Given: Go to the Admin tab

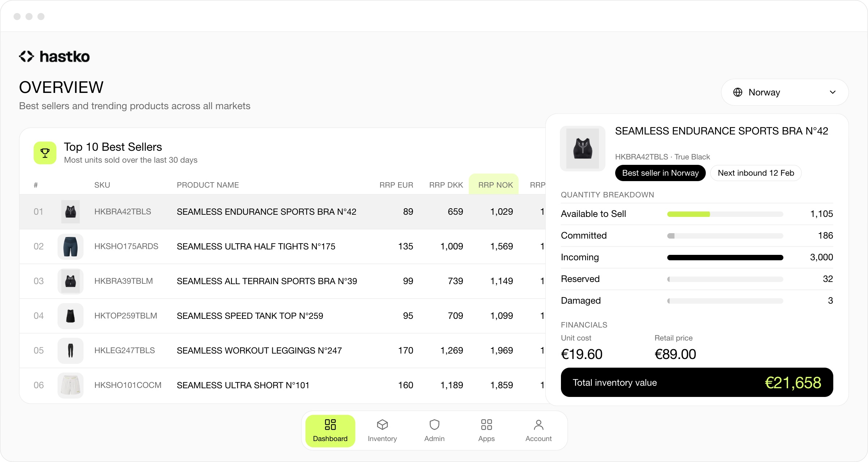Looking at the screenshot, I should point(434,431).
